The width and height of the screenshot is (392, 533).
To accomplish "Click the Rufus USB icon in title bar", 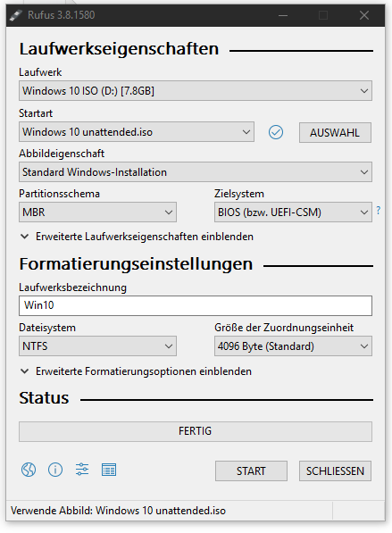I will tap(15, 15).
